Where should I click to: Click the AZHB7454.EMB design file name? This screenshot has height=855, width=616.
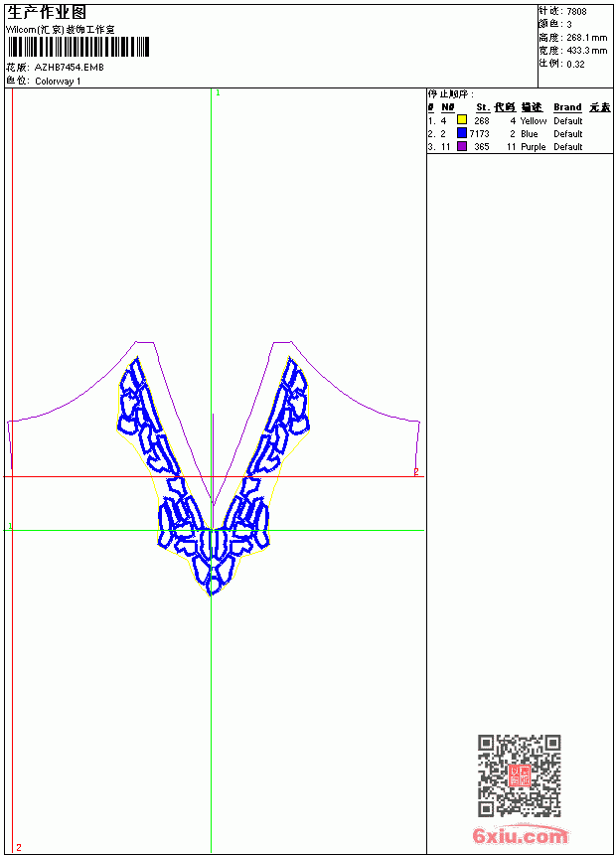70,67
